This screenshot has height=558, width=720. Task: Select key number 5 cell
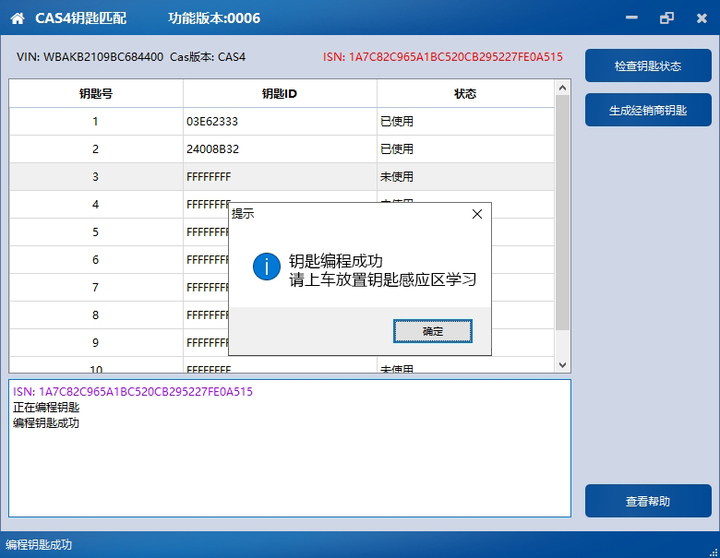(96, 232)
